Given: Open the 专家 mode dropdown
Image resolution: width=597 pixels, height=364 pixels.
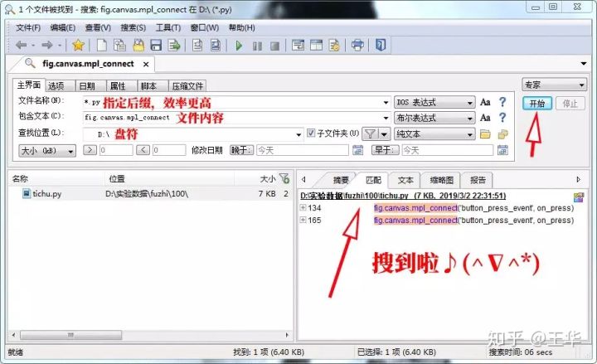Looking at the screenshot, I should 553,85.
